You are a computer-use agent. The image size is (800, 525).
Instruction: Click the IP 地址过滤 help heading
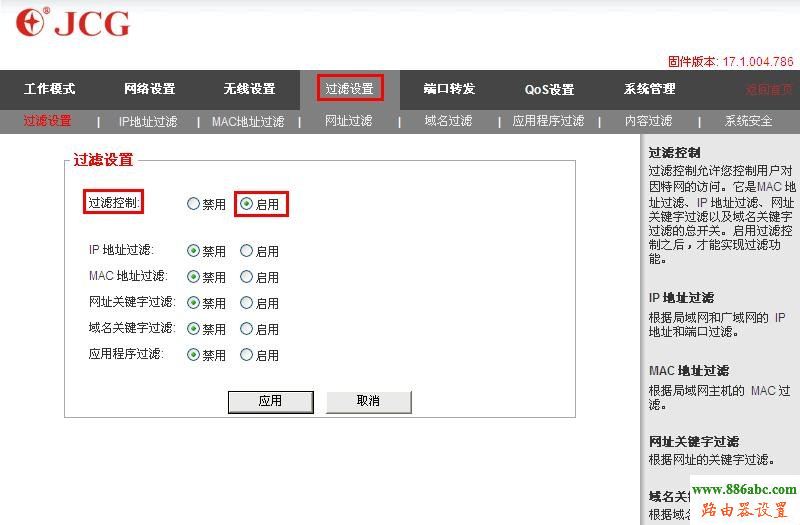pyautogui.click(x=681, y=297)
